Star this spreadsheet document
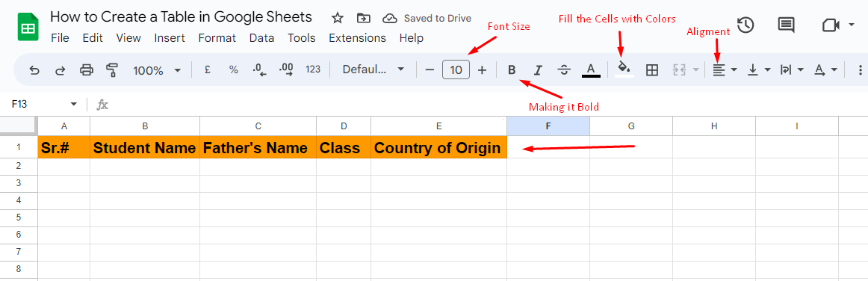868x281 pixels. (x=338, y=18)
